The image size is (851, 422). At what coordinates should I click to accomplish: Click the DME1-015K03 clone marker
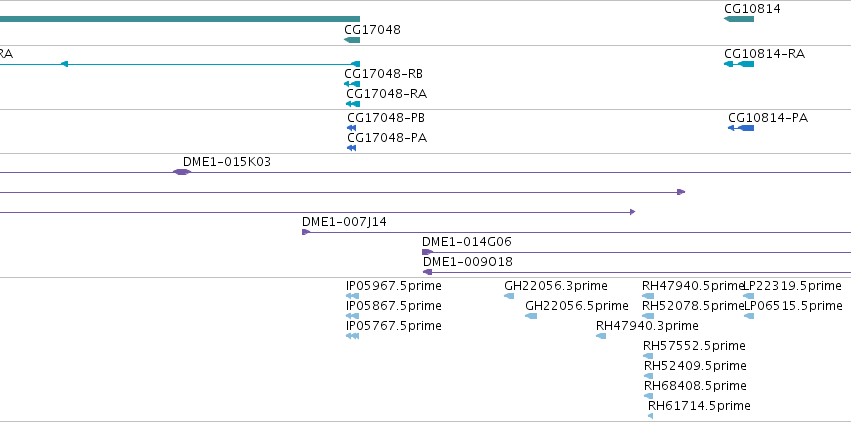182,172
